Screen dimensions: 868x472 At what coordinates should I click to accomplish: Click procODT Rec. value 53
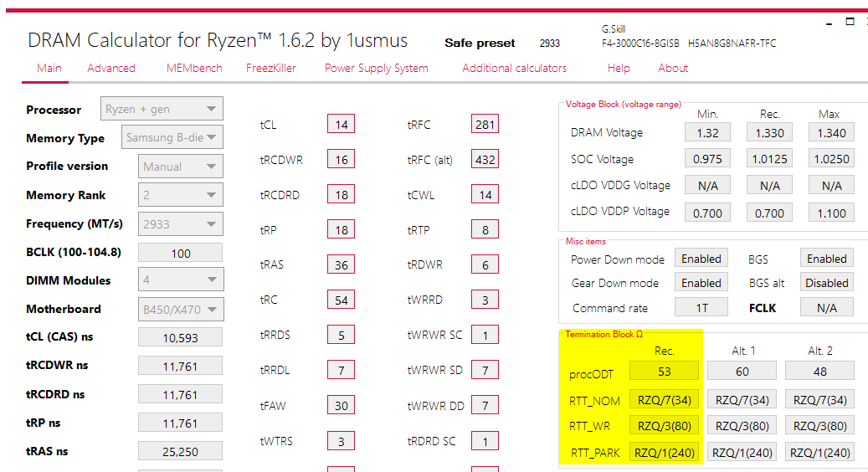pos(664,372)
